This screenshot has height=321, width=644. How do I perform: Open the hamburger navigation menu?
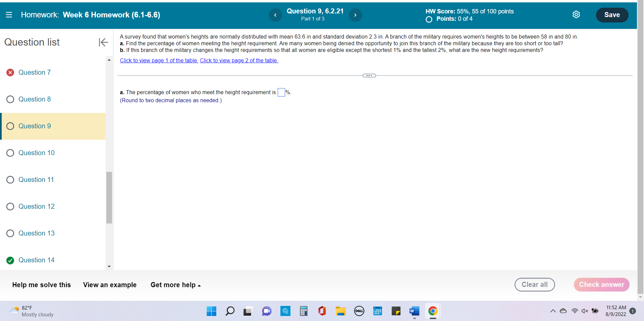coord(9,15)
